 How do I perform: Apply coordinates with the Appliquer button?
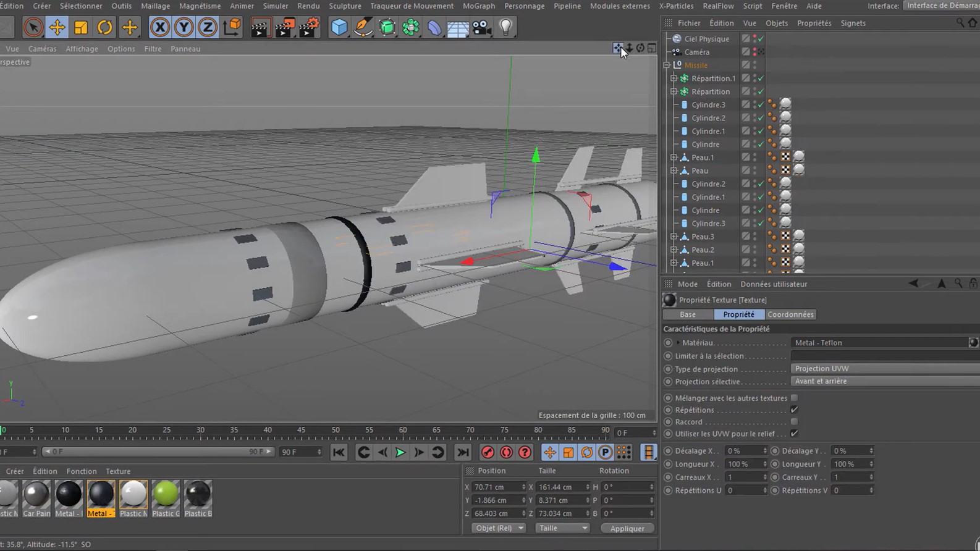pos(627,528)
